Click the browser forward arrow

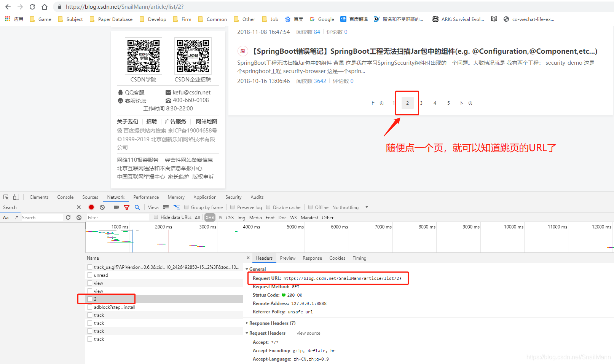pos(20,7)
